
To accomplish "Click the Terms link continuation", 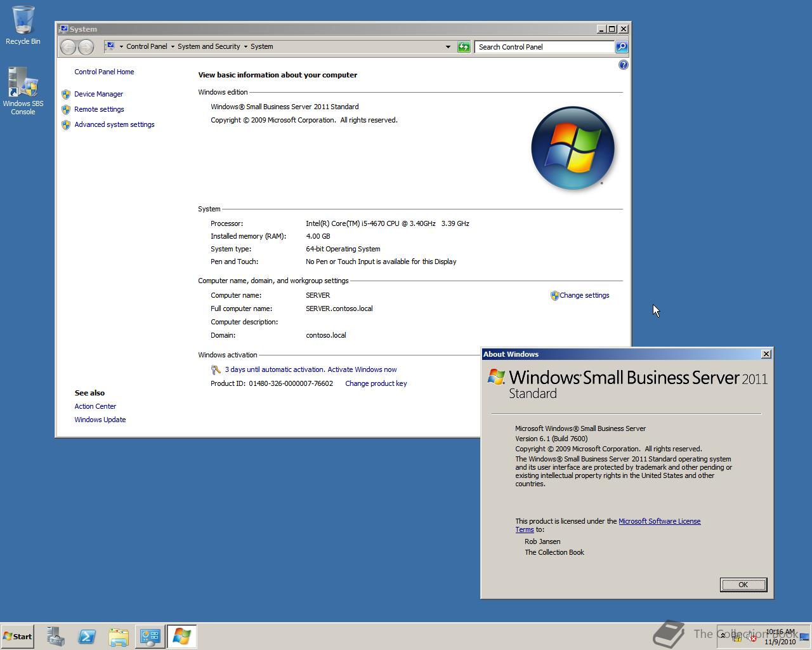I will click(524, 529).
